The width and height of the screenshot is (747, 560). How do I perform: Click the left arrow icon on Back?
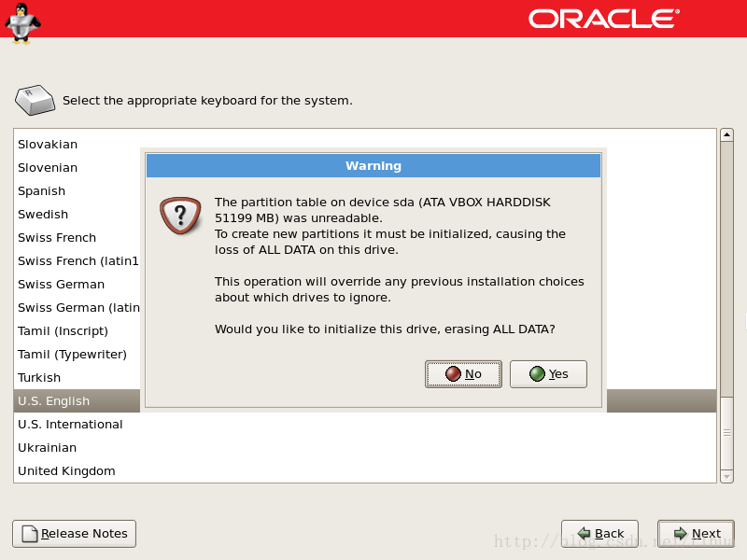click(x=584, y=533)
